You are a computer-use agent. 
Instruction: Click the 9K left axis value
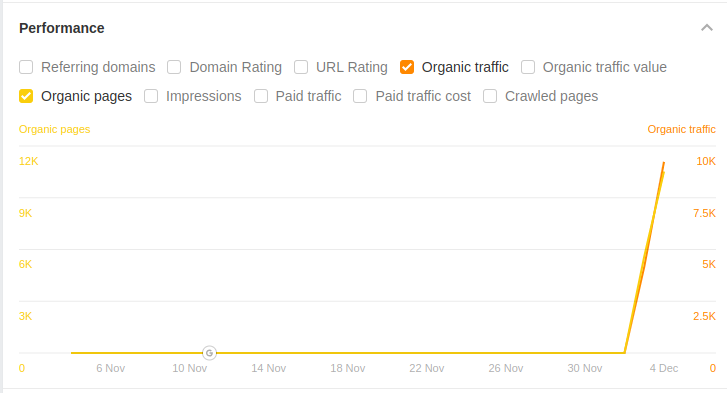click(x=26, y=213)
